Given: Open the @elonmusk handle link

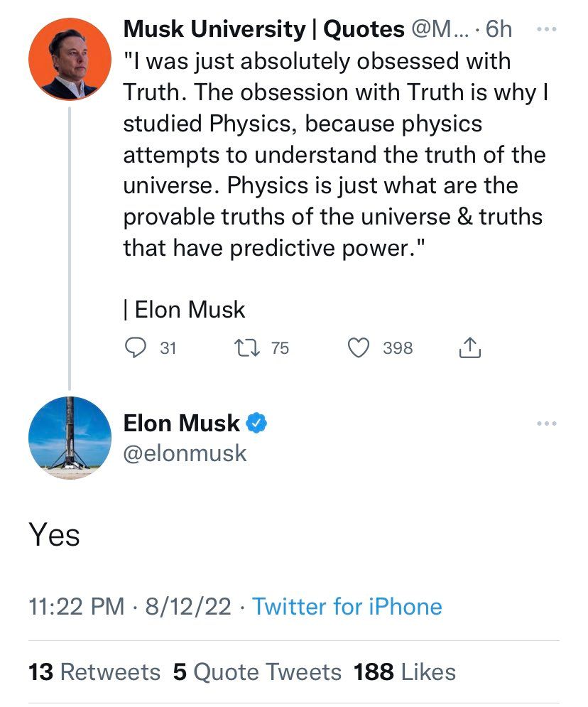Looking at the screenshot, I should [185, 453].
